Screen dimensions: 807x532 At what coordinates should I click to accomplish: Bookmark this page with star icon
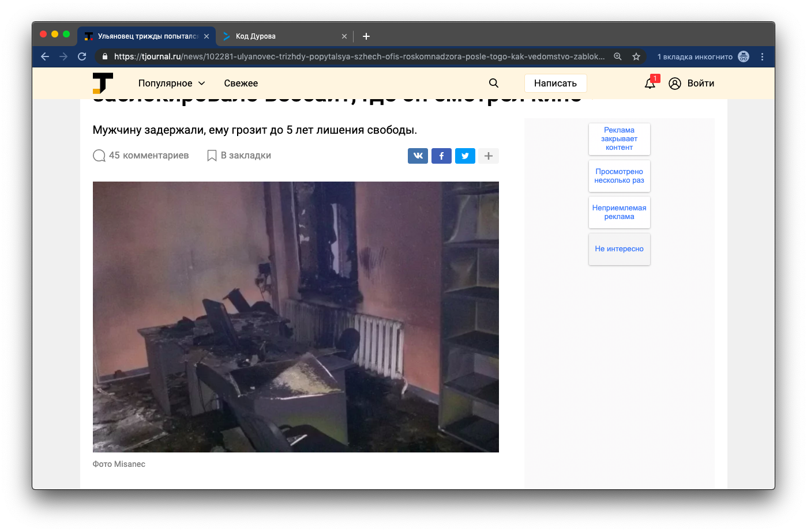pyautogui.click(x=636, y=56)
